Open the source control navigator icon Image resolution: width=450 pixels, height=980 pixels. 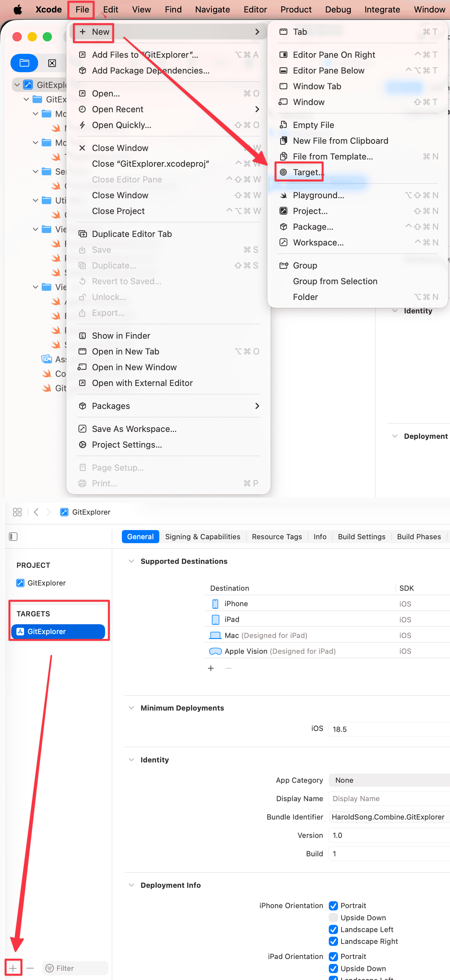click(x=52, y=63)
